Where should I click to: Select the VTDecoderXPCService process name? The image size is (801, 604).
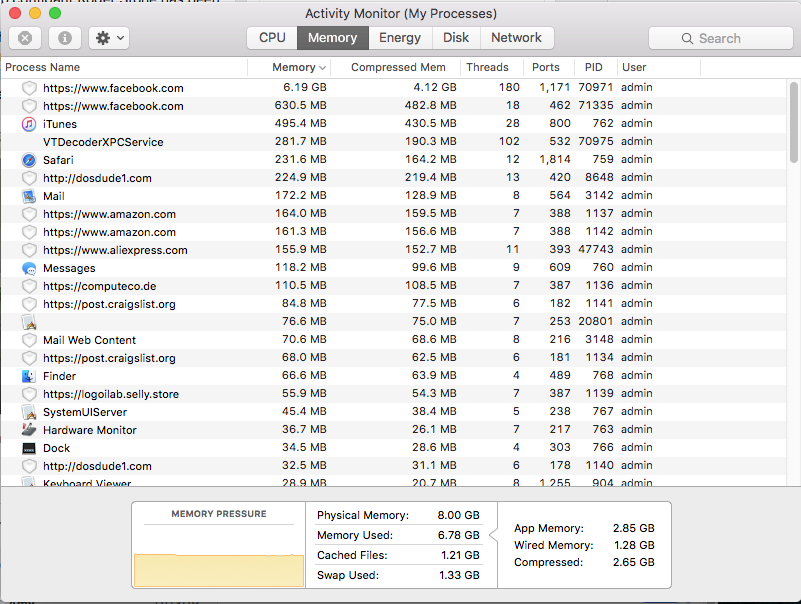pyautogui.click(x=103, y=142)
